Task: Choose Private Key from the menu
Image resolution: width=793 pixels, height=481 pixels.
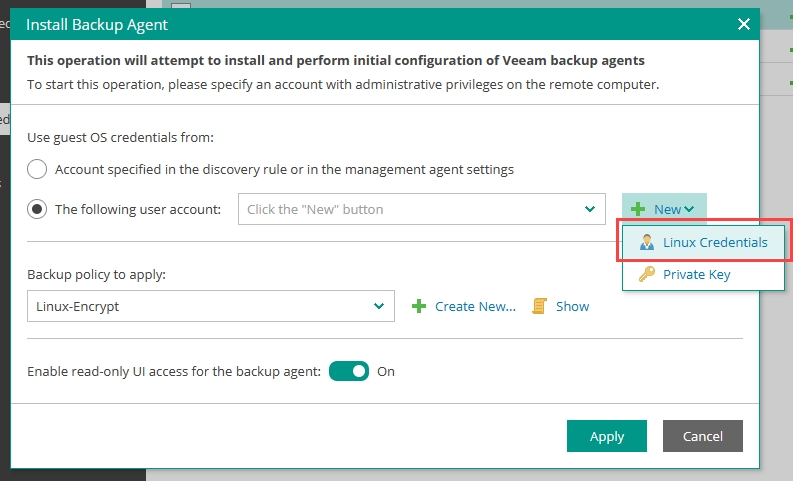Action: point(696,274)
